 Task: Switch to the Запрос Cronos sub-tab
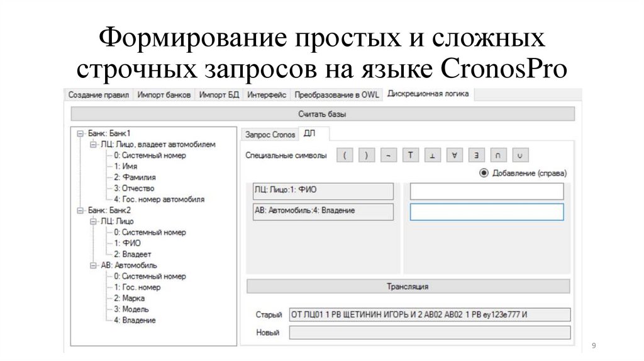270,135
